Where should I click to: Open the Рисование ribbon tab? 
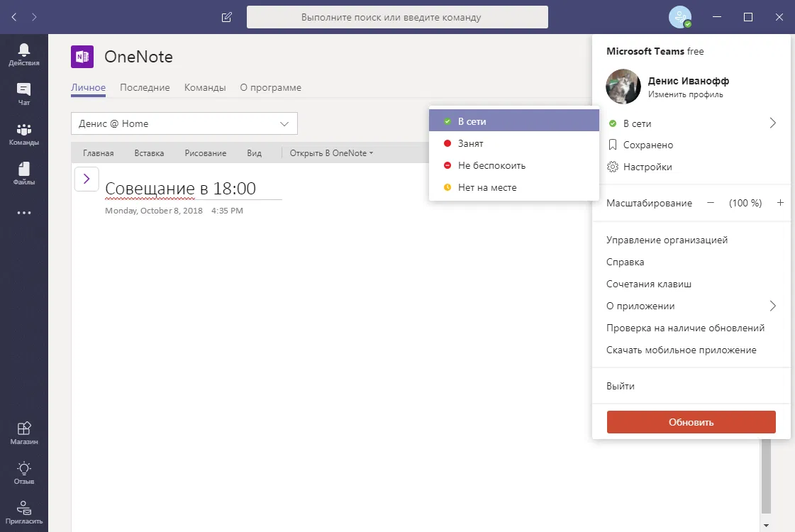206,153
